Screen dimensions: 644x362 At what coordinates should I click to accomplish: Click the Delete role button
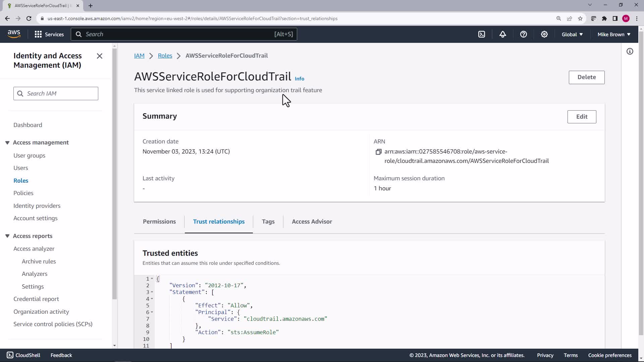[x=586, y=77]
